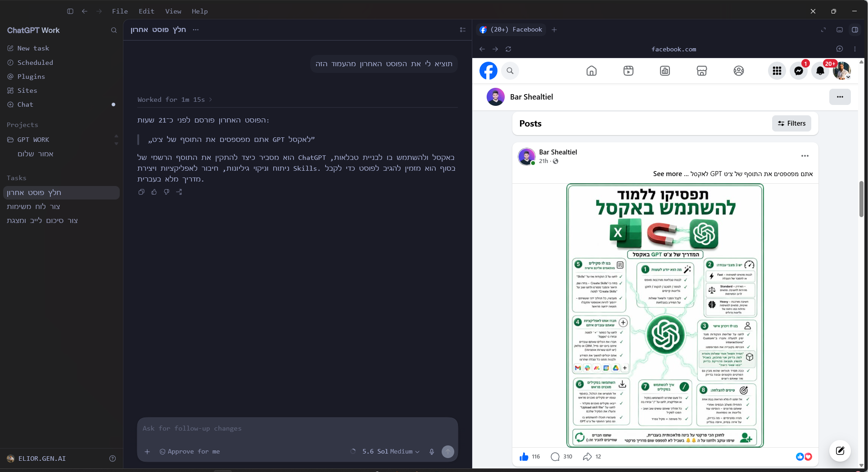Image resolution: width=868 pixels, height=472 pixels.
Task: Click the back arrow in title bar
Action: [x=85, y=11]
